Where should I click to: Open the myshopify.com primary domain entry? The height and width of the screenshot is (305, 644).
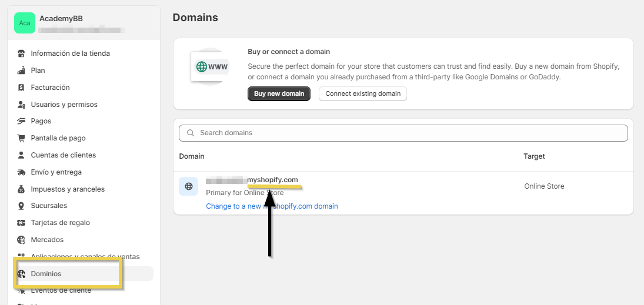point(252,180)
